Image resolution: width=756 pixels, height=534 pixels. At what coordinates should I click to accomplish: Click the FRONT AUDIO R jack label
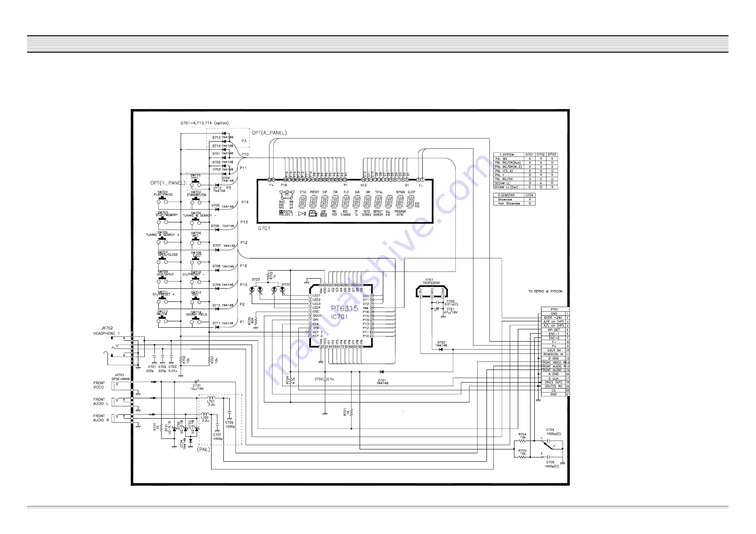[x=101, y=418]
